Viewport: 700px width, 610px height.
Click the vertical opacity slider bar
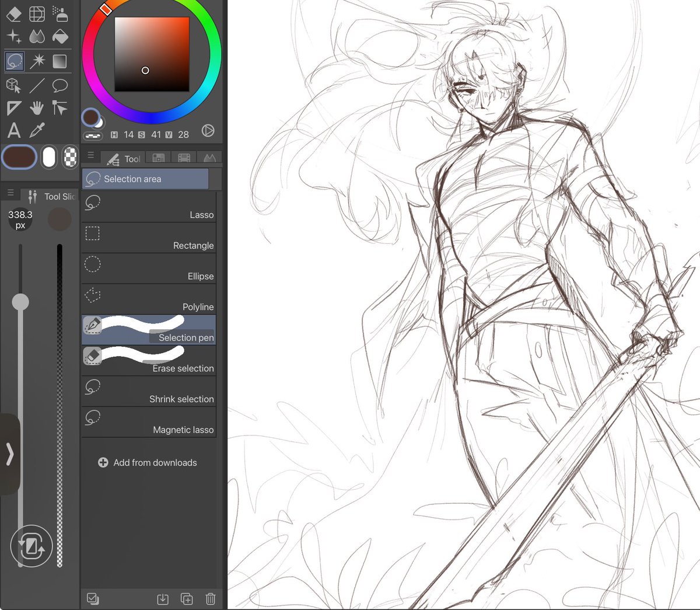pyautogui.click(x=60, y=406)
